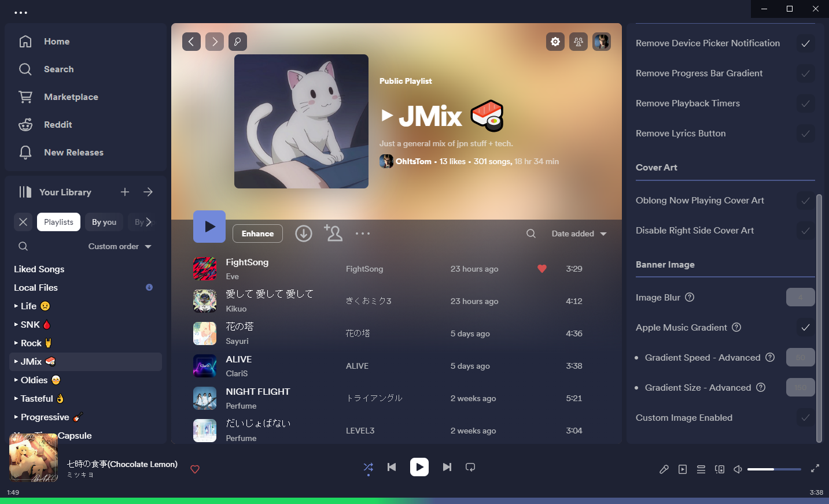Viewport: 829px width, 504px height.
Task: Skip to the next track
Action: pyautogui.click(x=447, y=467)
